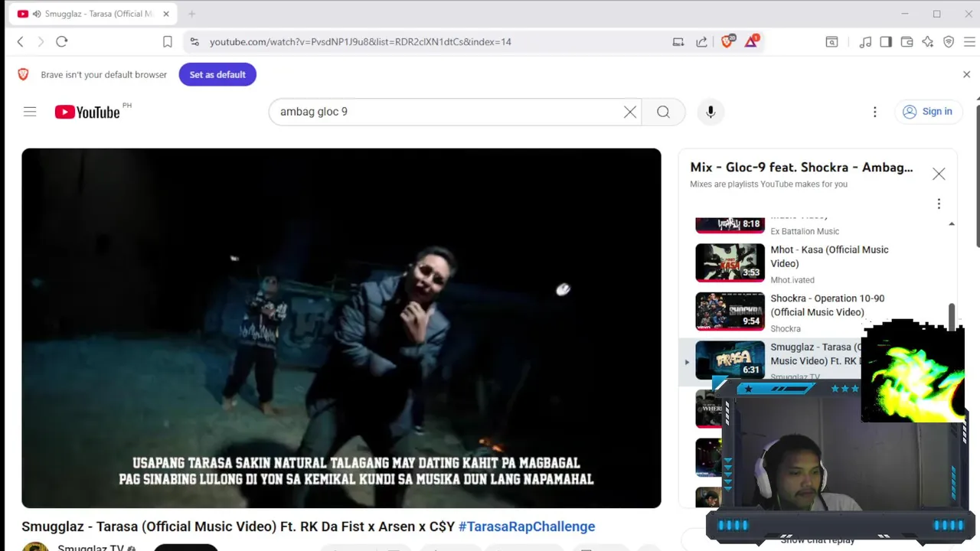Reload the current YouTube page

[62, 42]
